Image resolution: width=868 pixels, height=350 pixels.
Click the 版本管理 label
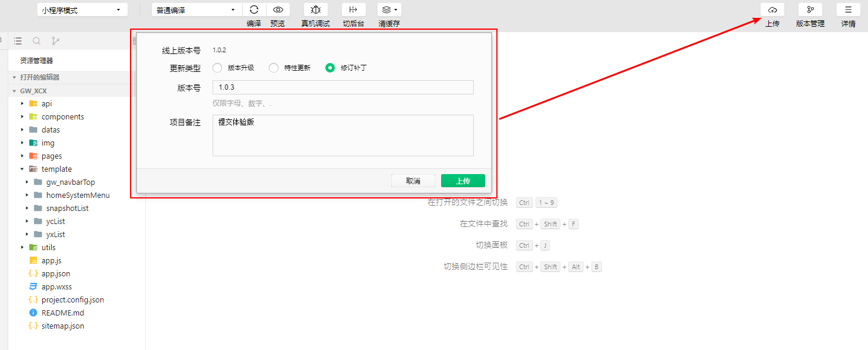tap(810, 24)
